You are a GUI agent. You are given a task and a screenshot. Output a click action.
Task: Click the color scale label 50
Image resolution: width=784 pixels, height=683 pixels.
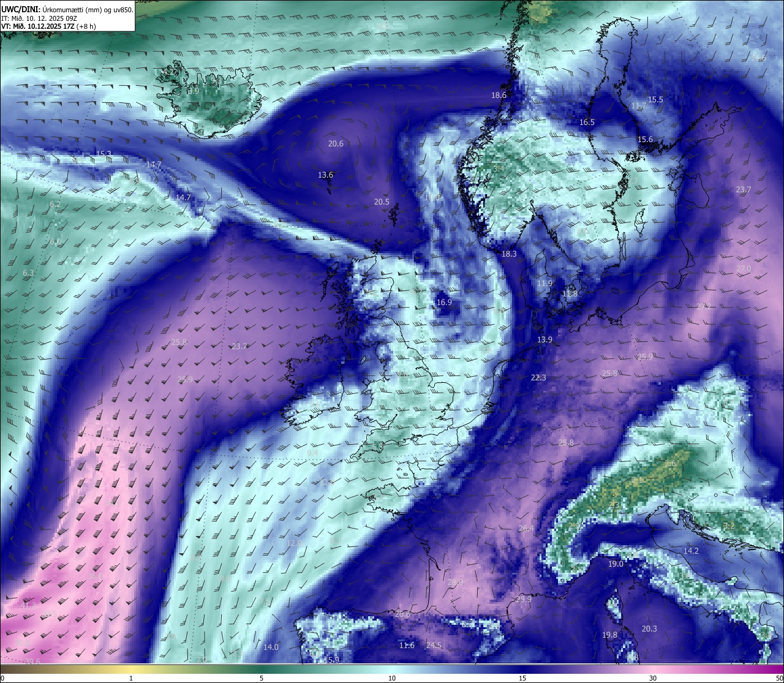tap(779, 678)
